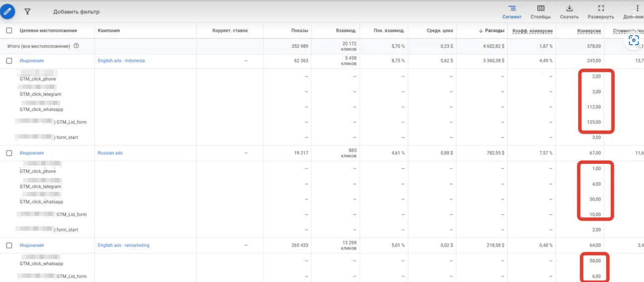Click the interaction rate 8,75 %
Viewport: 644px width, 282px height.
click(397, 61)
